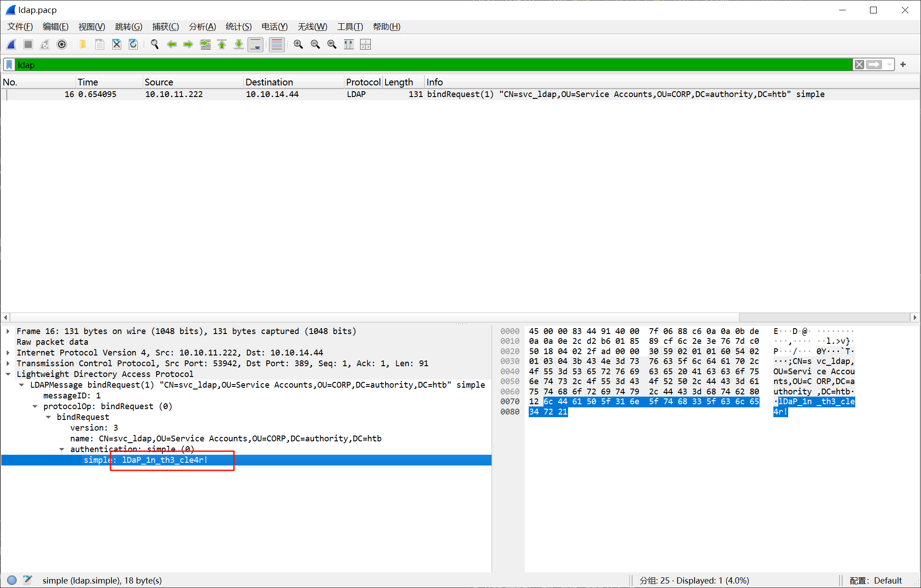Screen dimensions: 921x588
Task: Open the 统计(S) menu
Action: pos(238,27)
